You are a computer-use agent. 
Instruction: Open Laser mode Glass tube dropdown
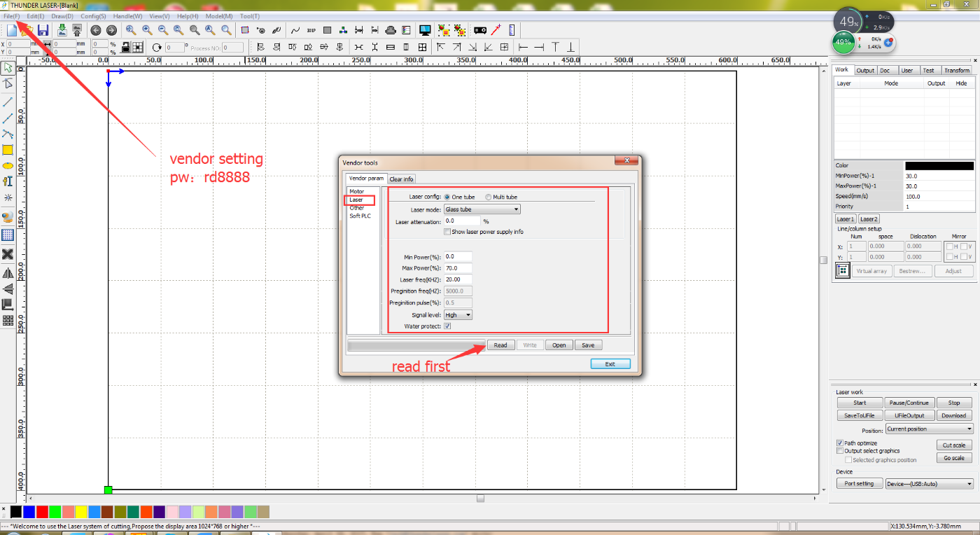482,209
